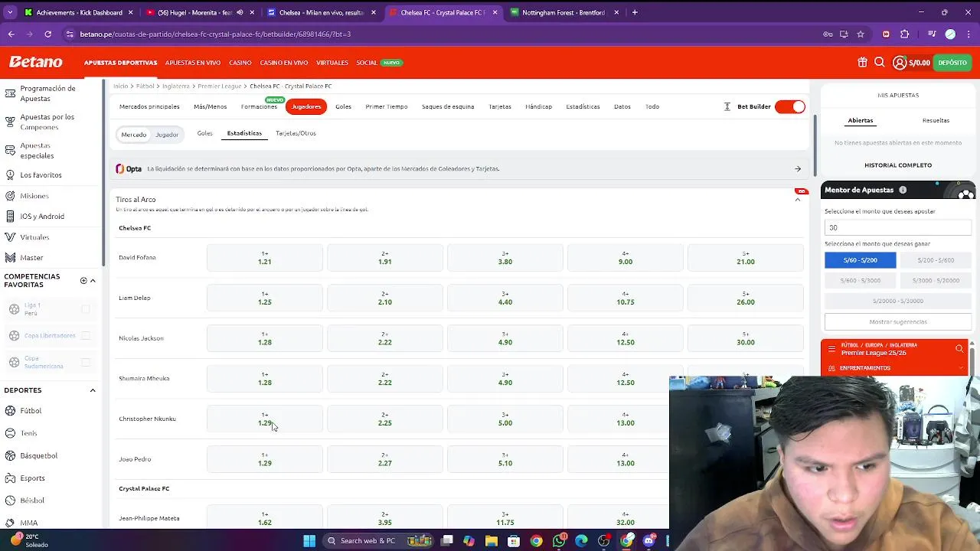
Task: Click the Premier League breadcrumb link
Action: click(x=219, y=86)
